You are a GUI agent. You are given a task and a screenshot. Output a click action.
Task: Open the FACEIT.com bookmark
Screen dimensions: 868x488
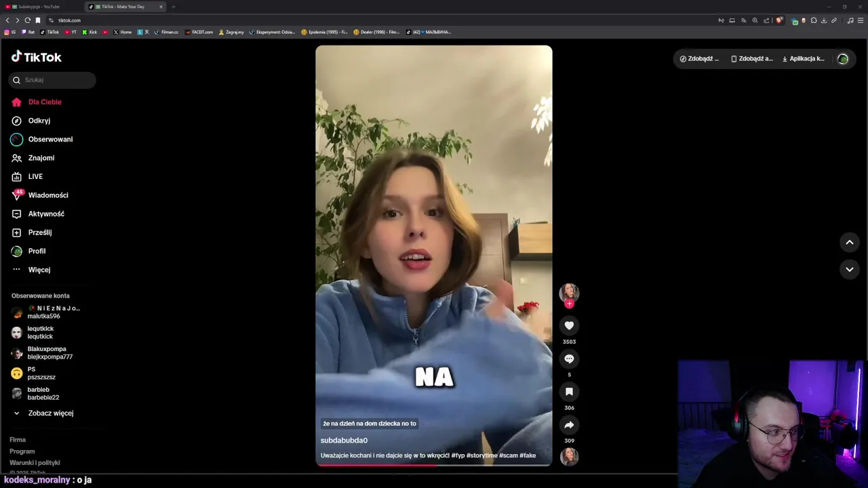click(x=199, y=32)
